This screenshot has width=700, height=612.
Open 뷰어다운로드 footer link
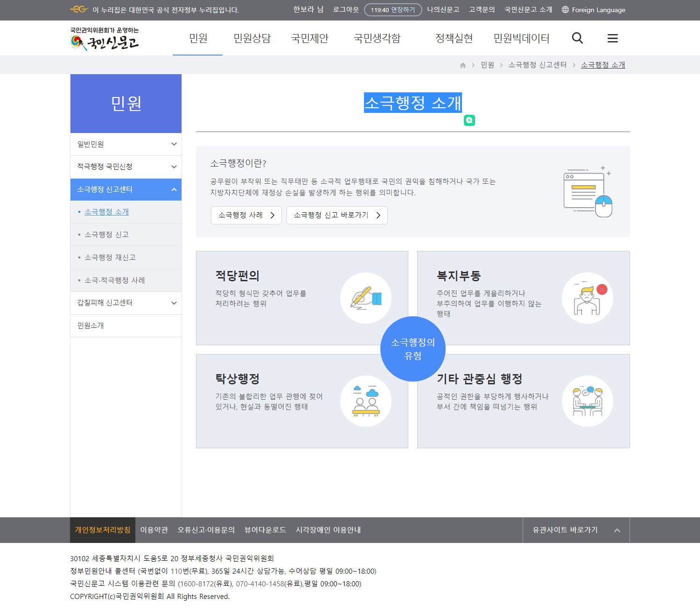tap(265, 530)
